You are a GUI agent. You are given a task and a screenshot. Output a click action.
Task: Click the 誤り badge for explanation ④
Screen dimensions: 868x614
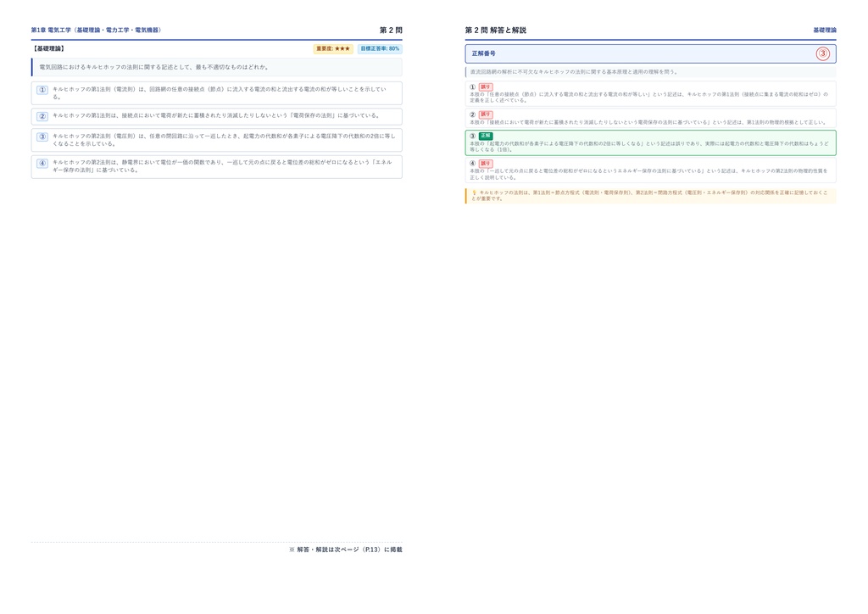tap(486, 164)
